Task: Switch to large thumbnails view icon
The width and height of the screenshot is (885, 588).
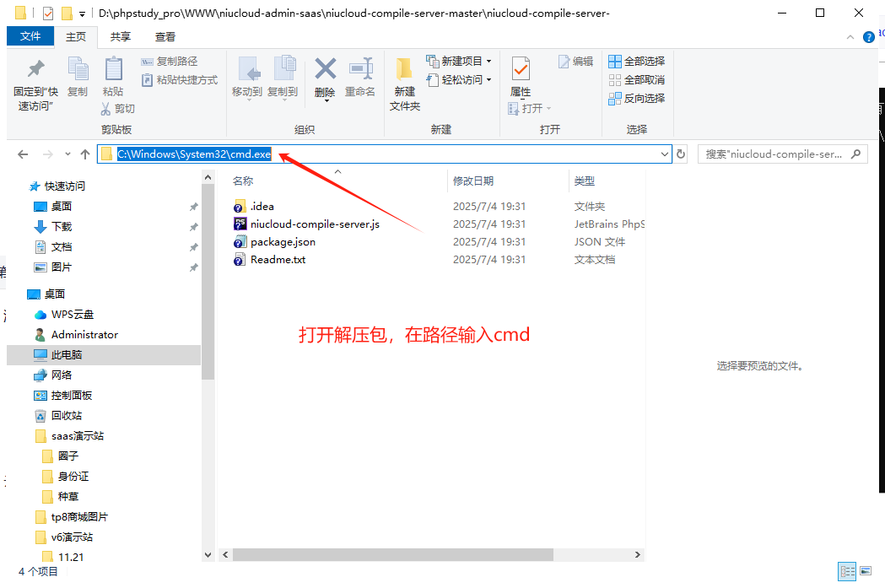Action: coord(866,571)
